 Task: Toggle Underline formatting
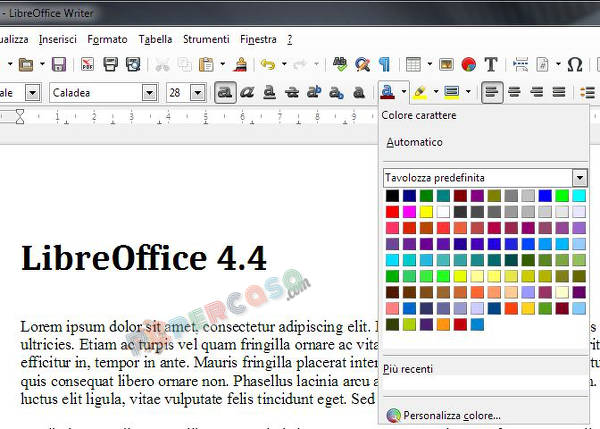pos(269,92)
